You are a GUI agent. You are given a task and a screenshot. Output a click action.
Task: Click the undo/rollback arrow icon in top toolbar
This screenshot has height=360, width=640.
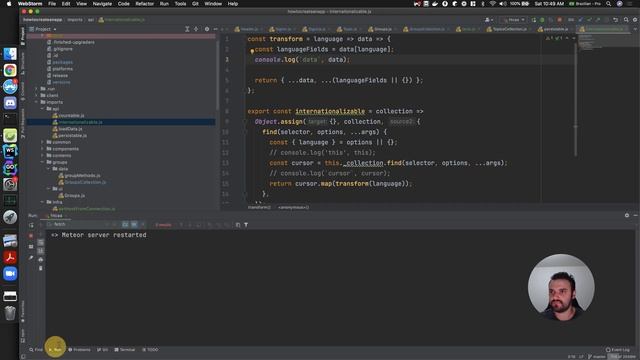(616, 20)
